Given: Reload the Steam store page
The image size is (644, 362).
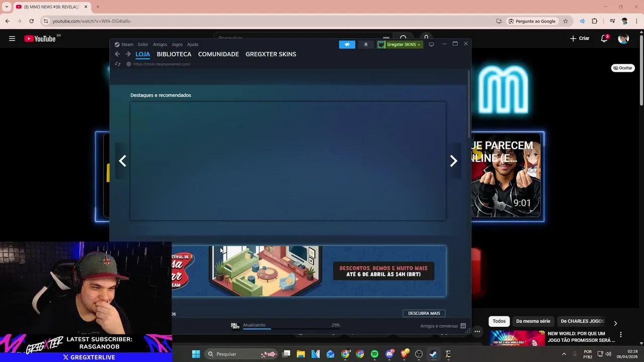Looking at the screenshot, I should pyautogui.click(x=118, y=64).
